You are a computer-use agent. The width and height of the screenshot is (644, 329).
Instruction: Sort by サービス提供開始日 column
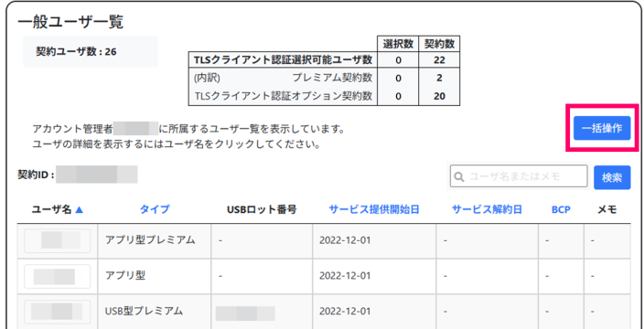pyautogui.click(x=374, y=209)
